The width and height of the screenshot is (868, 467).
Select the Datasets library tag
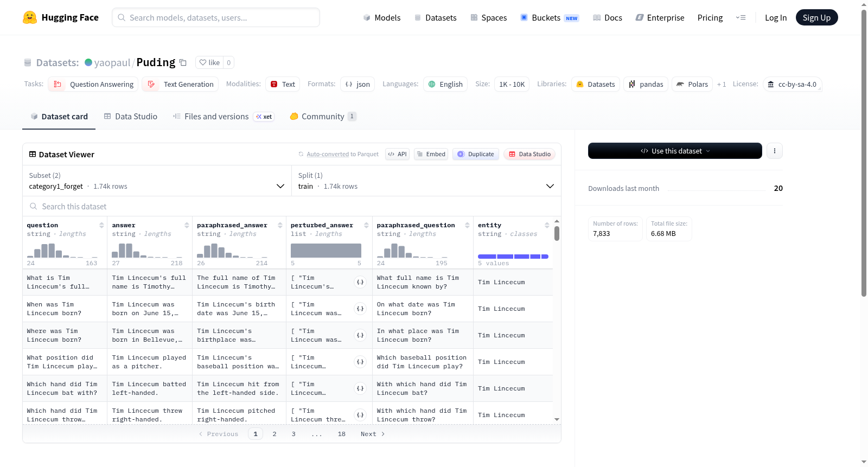[596, 84]
